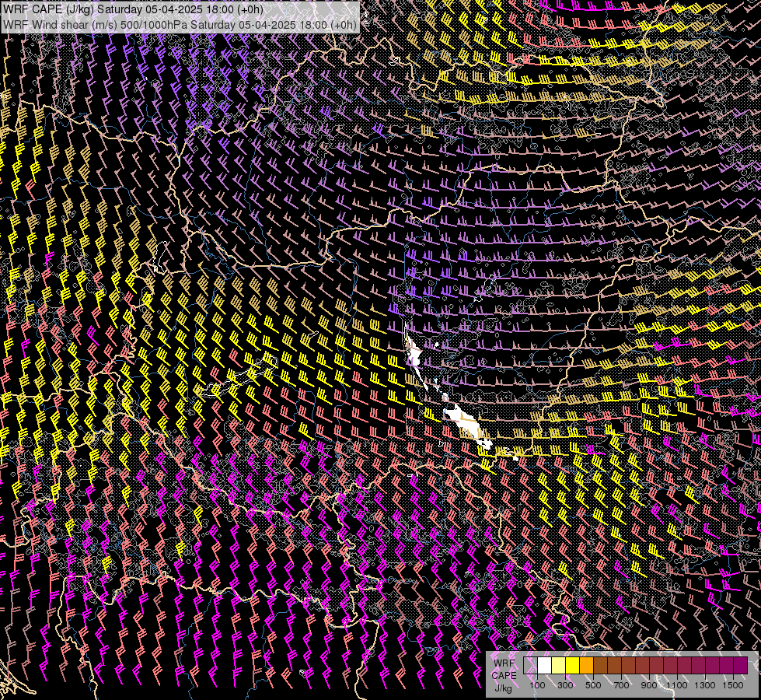Click the WRF CAPE title line
This screenshot has height=700, width=761.
133,9
